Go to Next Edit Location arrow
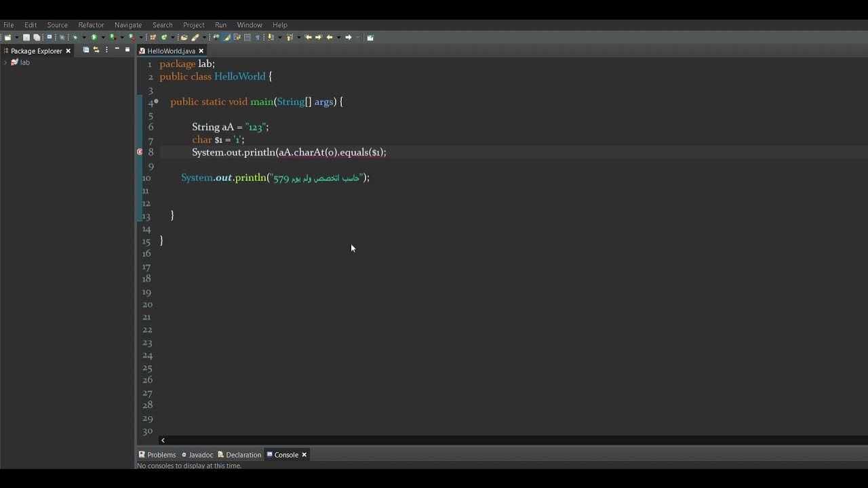Image resolution: width=868 pixels, height=488 pixels. click(319, 37)
